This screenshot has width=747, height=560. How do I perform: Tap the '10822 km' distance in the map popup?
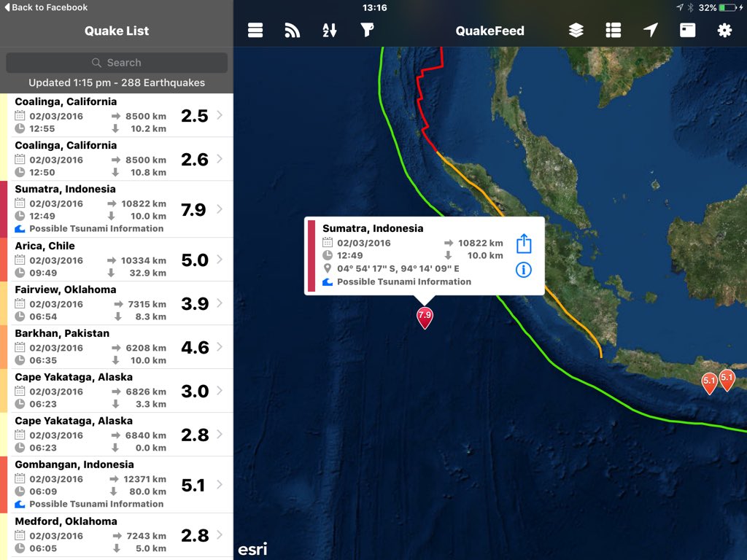(480, 243)
